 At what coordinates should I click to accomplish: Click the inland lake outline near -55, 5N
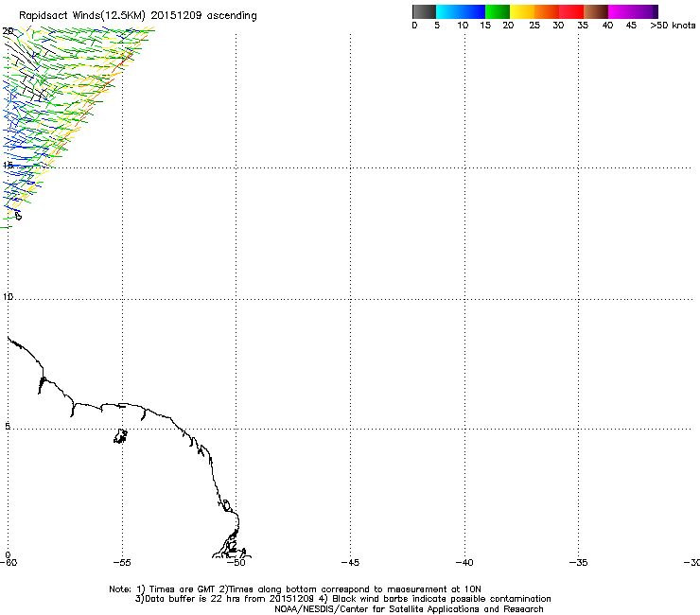pos(120,436)
